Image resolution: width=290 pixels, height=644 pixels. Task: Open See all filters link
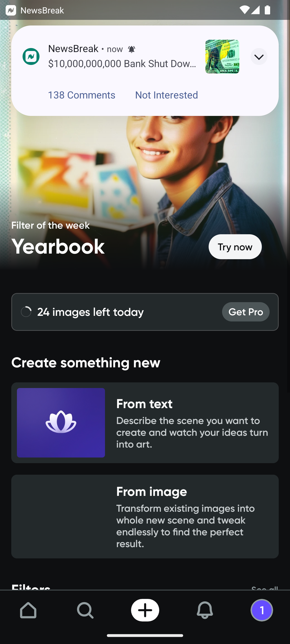264,588
